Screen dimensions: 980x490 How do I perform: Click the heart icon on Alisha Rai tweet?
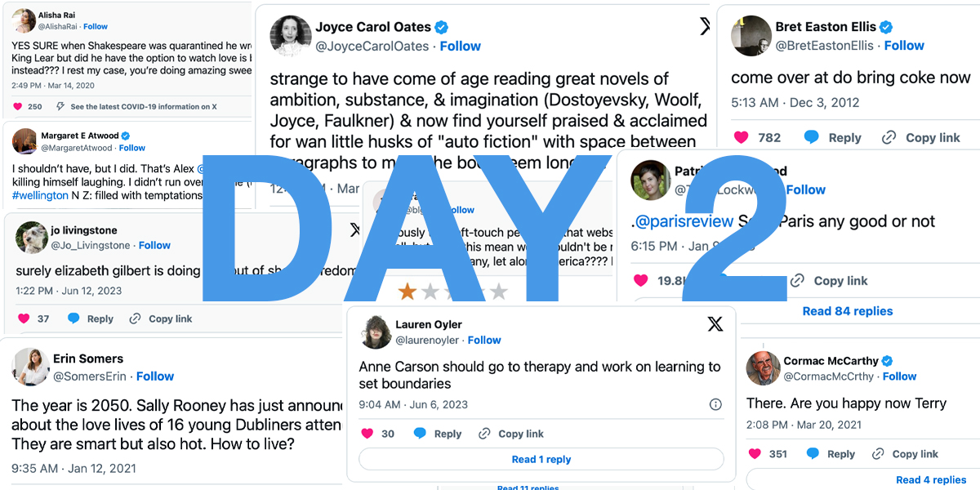[18, 106]
